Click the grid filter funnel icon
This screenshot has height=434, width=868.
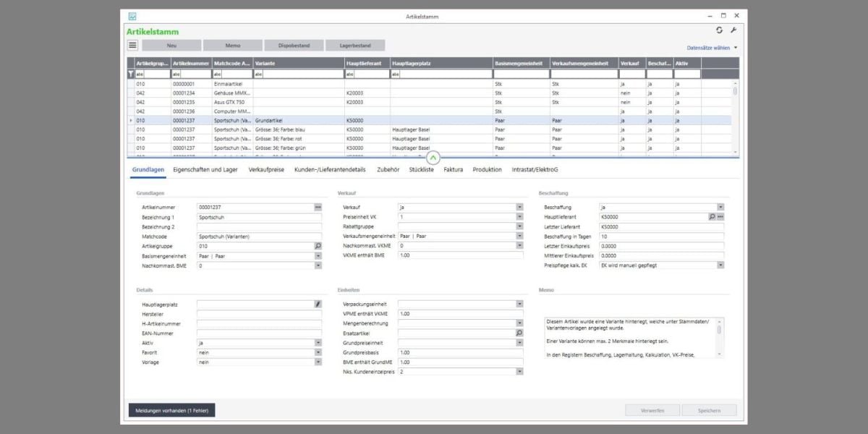(131, 74)
